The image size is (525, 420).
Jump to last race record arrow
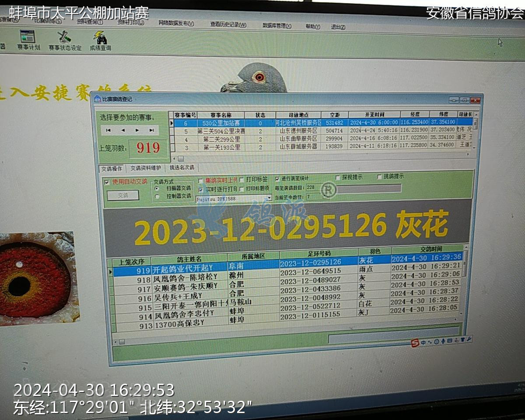[151, 130]
